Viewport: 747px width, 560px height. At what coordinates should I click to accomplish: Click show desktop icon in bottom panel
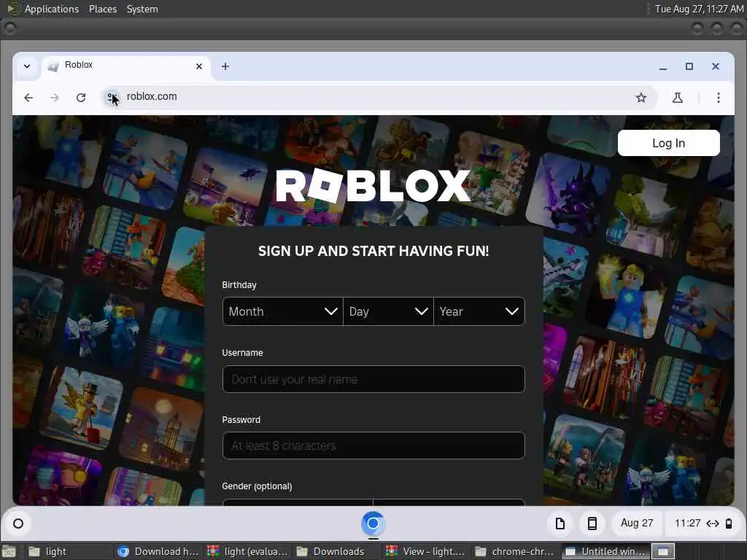click(9, 552)
